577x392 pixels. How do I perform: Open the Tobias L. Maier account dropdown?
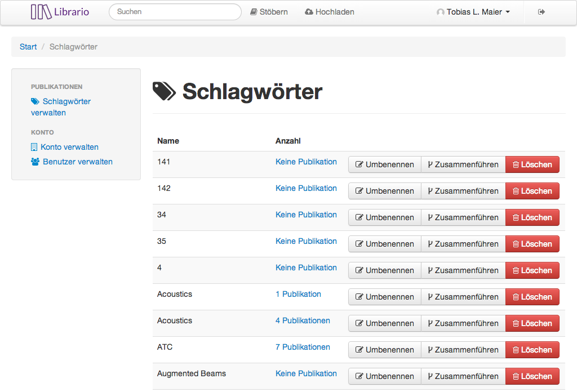point(473,11)
